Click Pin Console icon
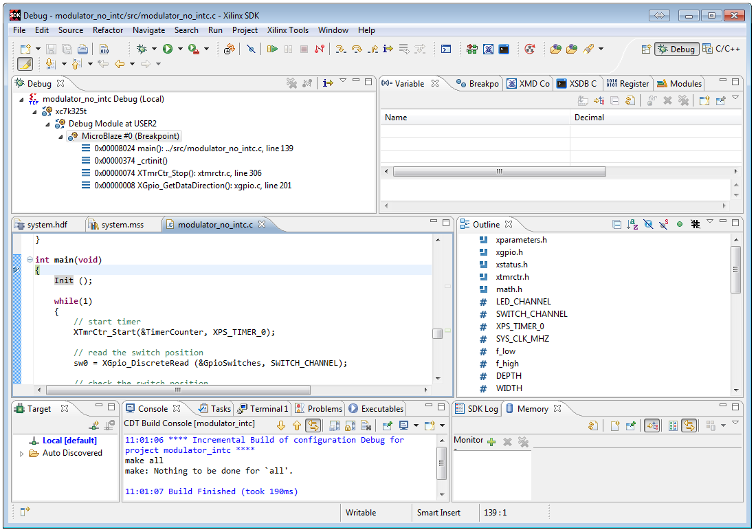The width and height of the screenshot is (756, 532). click(387, 425)
